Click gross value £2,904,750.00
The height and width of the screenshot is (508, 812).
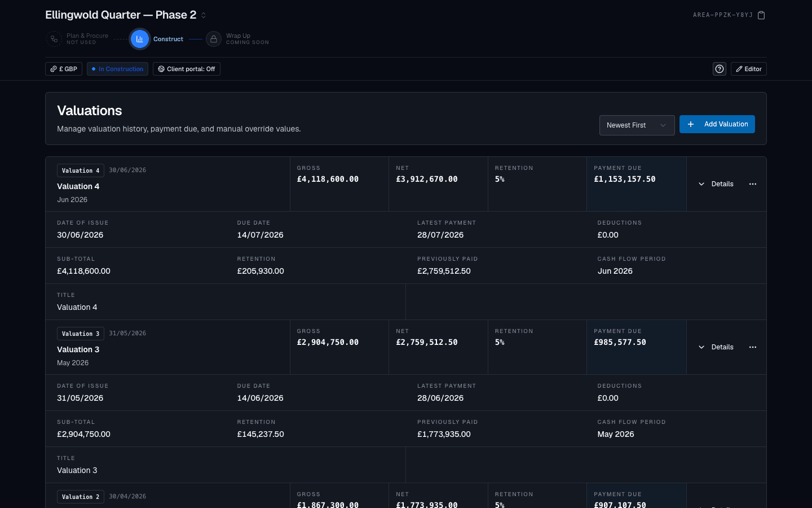(328, 342)
